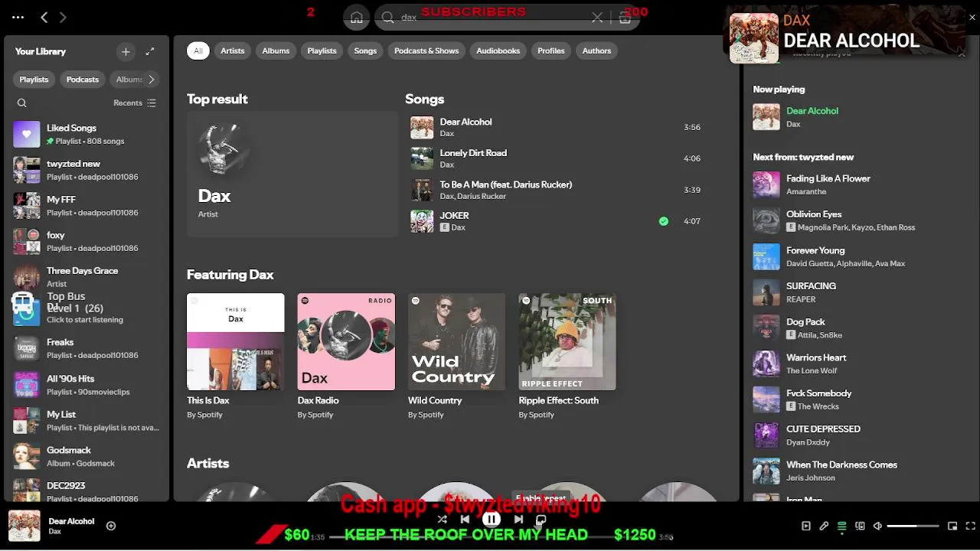This screenshot has width=980, height=551.
Task: Search within Your Library
Action: click(x=22, y=103)
